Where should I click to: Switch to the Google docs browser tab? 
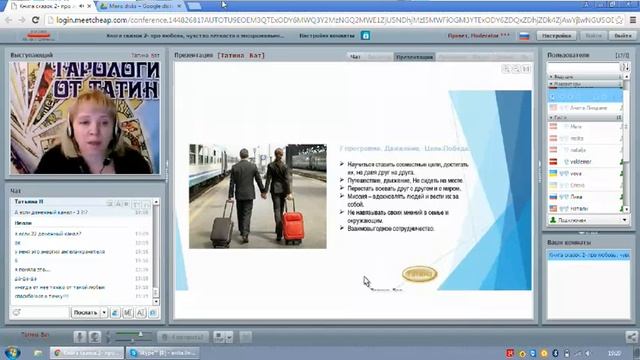tap(140, 6)
